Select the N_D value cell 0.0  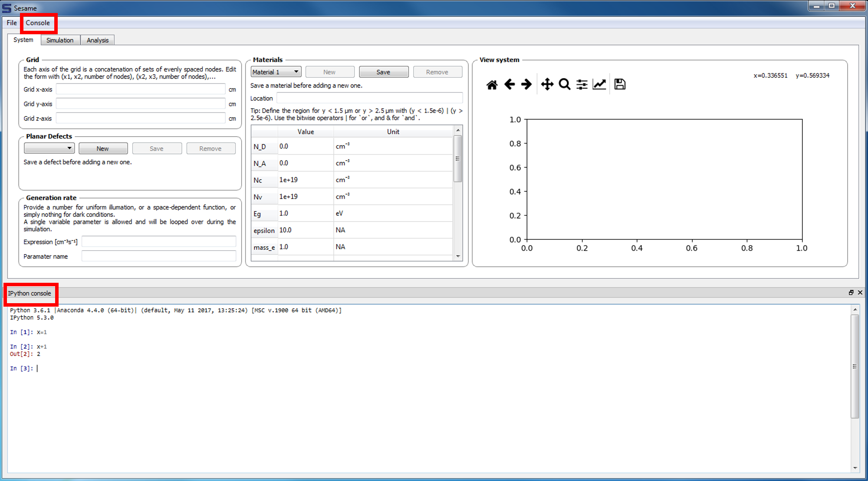[306, 146]
